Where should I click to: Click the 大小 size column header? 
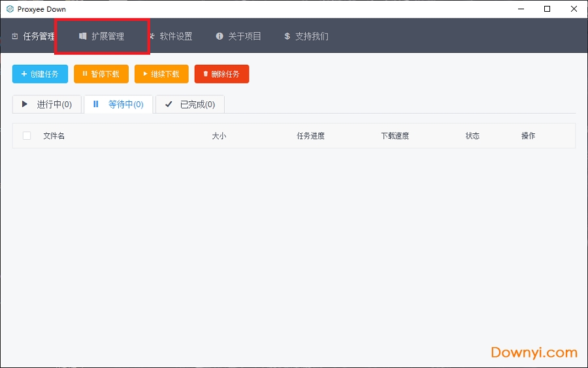point(219,136)
